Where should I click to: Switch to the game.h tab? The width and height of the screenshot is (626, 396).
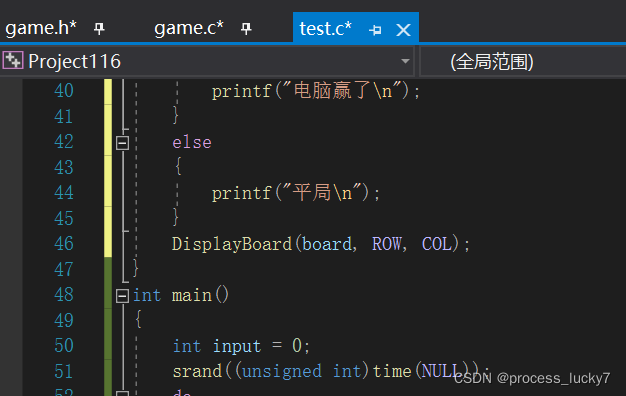point(41,28)
